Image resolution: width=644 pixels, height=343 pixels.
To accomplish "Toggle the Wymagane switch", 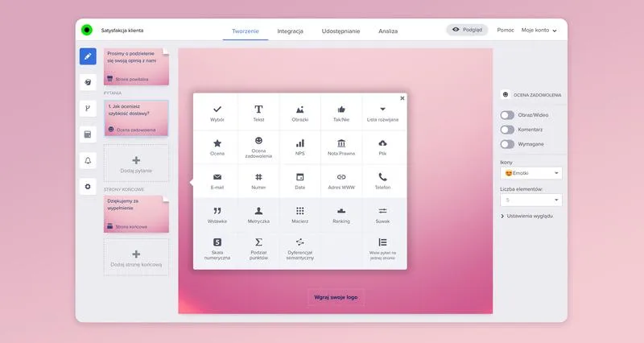I will [x=507, y=144].
